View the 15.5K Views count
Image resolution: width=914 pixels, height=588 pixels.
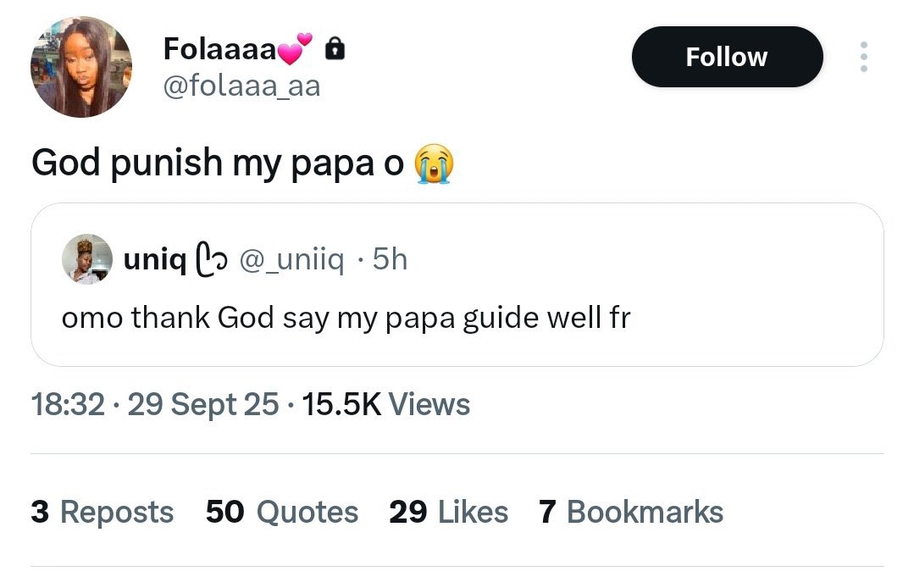385,404
